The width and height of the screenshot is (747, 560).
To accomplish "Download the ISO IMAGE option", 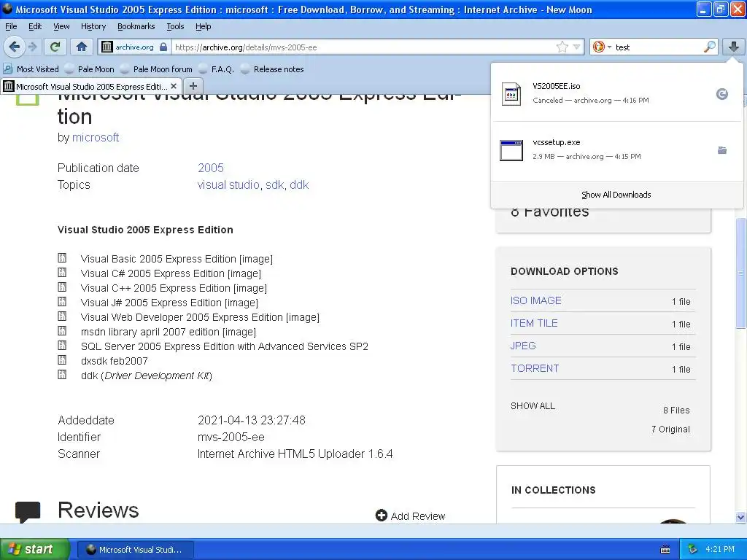I will (x=536, y=300).
